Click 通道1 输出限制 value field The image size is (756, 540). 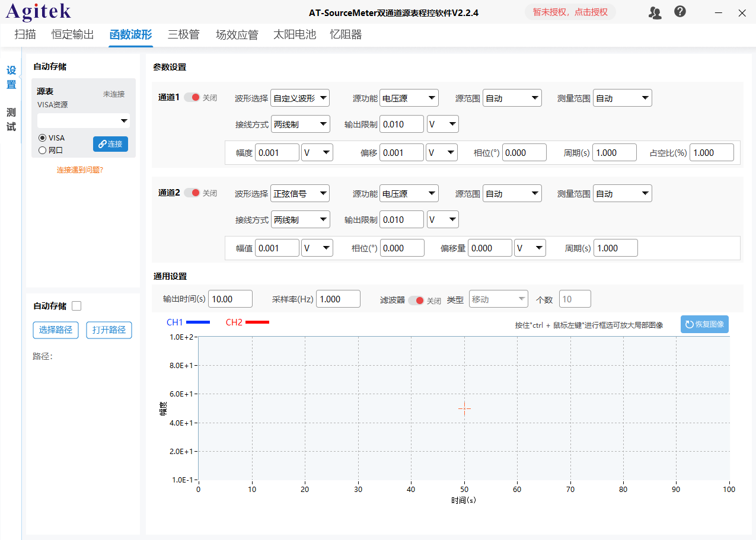402,124
